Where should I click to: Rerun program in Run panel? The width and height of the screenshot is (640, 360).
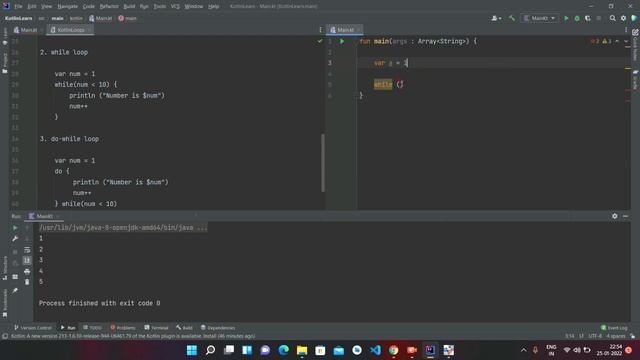[x=15, y=228]
